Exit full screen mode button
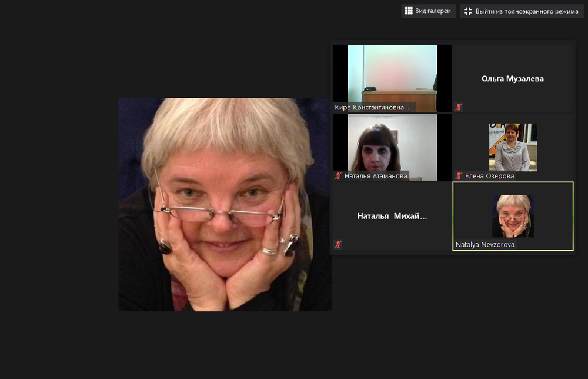 pos(521,11)
